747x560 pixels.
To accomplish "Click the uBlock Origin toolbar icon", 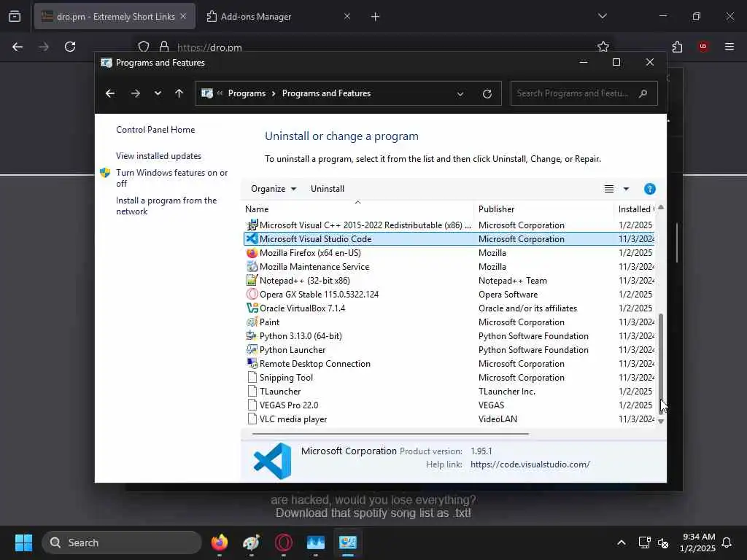I will point(703,47).
